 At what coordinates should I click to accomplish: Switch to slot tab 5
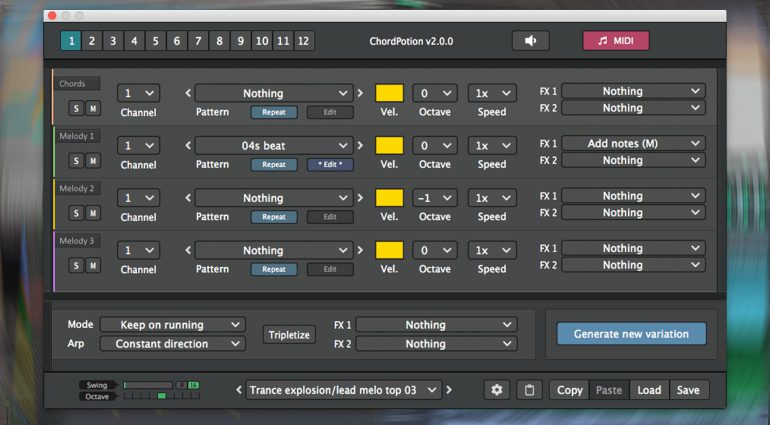156,41
